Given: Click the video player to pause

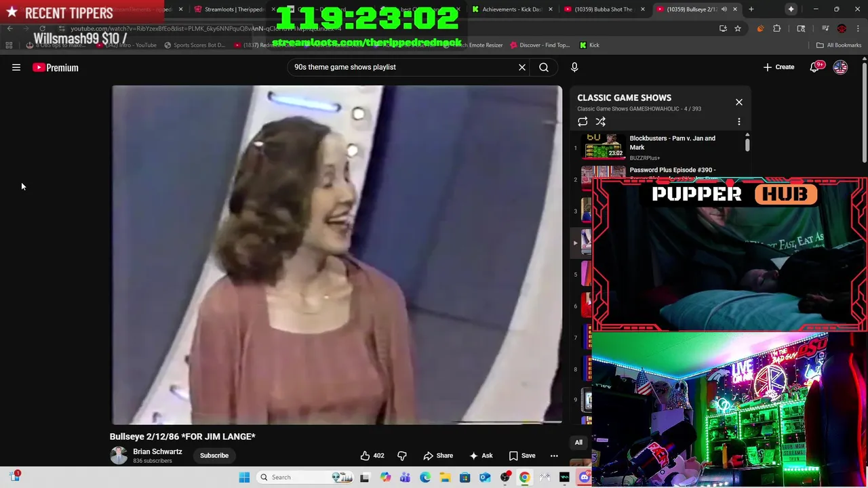Looking at the screenshot, I should [337, 254].
